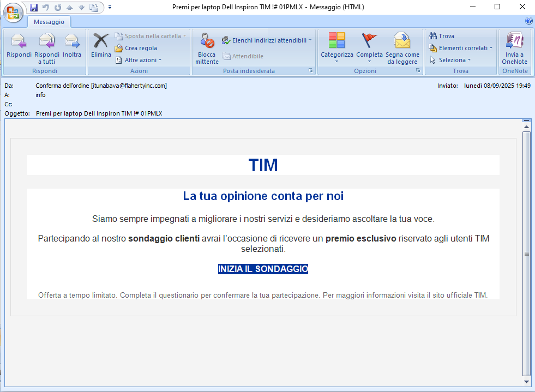Click the INIZIA IL SONDAGGIO link
This screenshot has height=392, width=535.
point(263,269)
